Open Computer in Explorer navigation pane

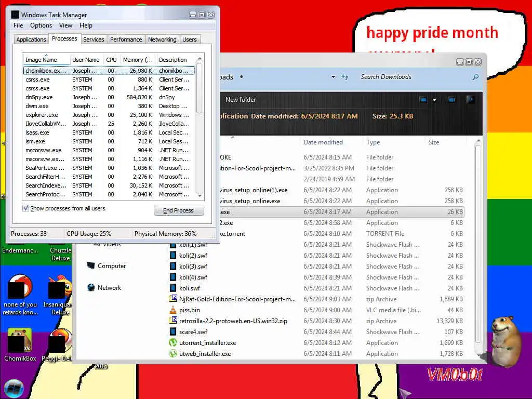[x=107, y=265]
